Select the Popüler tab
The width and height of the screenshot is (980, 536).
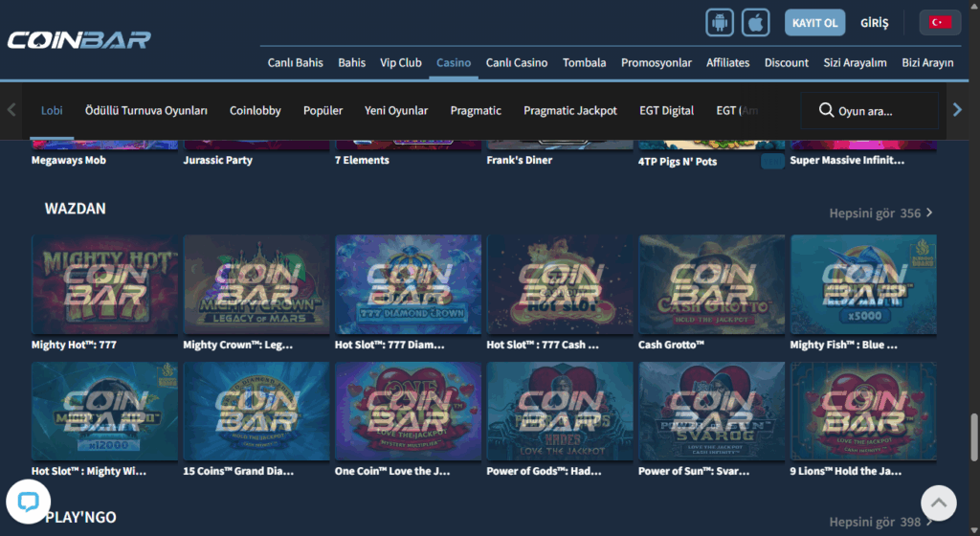click(x=323, y=111)
